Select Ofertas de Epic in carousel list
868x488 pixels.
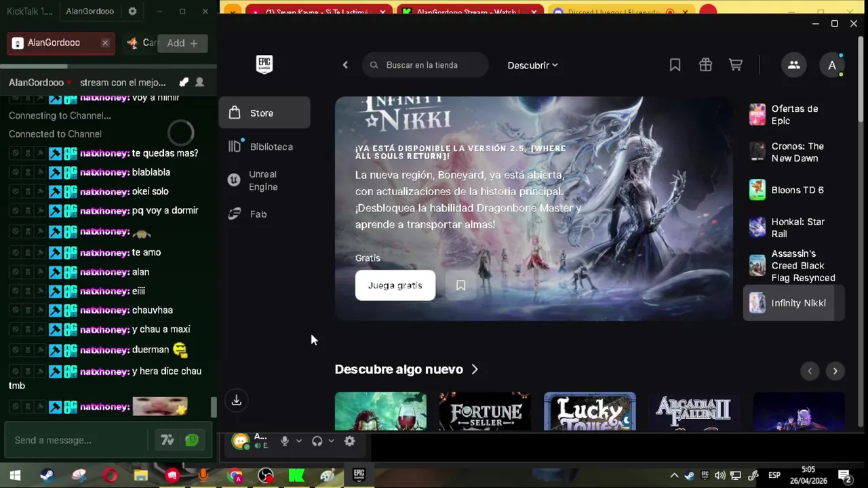(x=794, y=115)
